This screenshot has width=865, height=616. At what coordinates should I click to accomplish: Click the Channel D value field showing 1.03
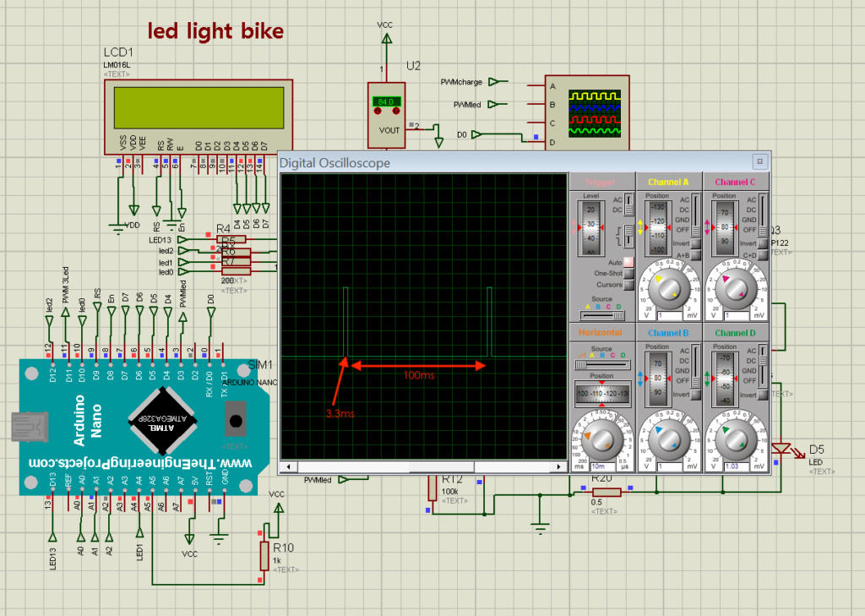pyautogui.click(x=737, y=466)
